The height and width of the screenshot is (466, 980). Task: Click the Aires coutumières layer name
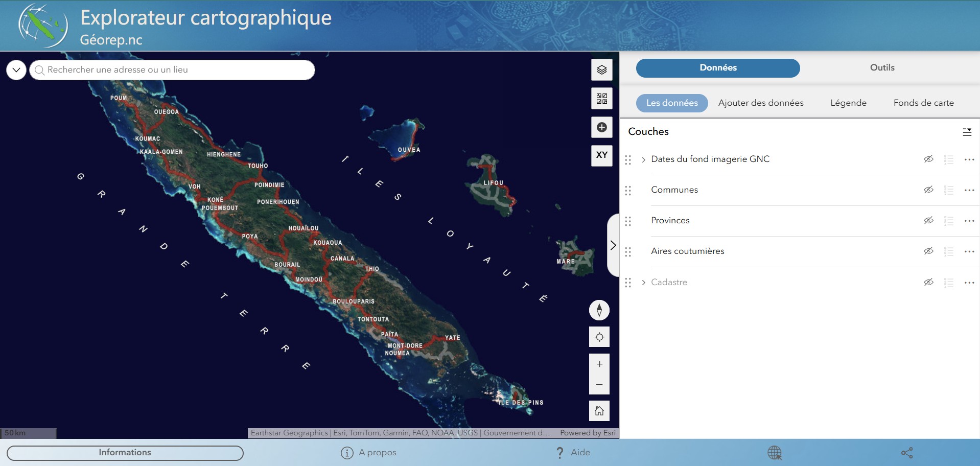[x=687, y=251]
